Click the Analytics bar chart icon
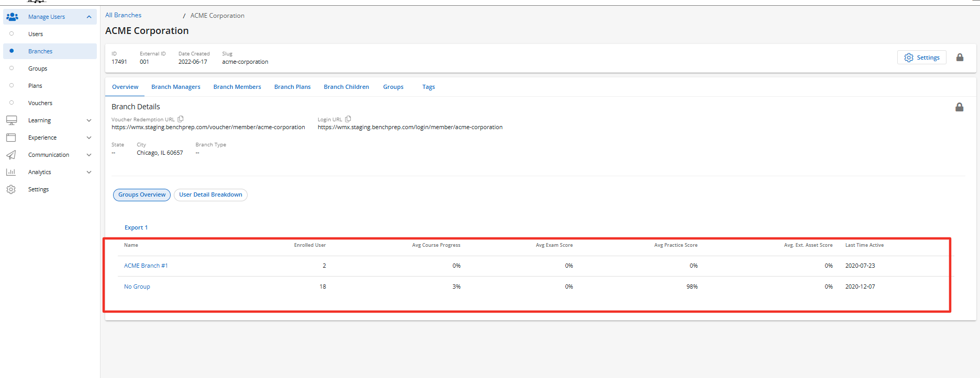The image size is (980, 378). click(11, 172)
